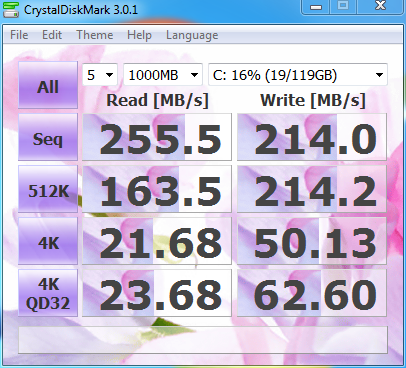
Task: Click the empty comment field at bottom
Action: pyautogui.click(x=203, y=340)
